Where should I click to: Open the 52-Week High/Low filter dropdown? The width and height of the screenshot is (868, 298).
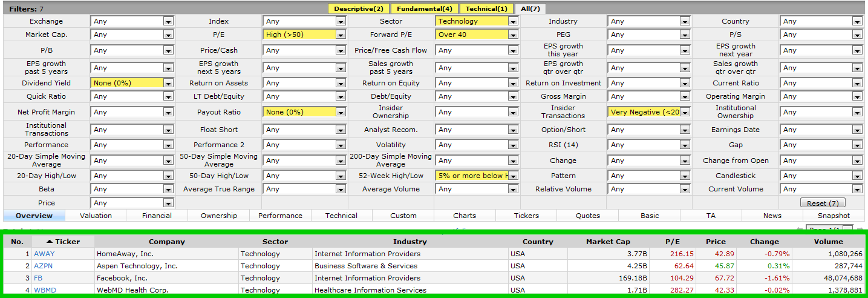pyautogui.click(x=477, y=176)
